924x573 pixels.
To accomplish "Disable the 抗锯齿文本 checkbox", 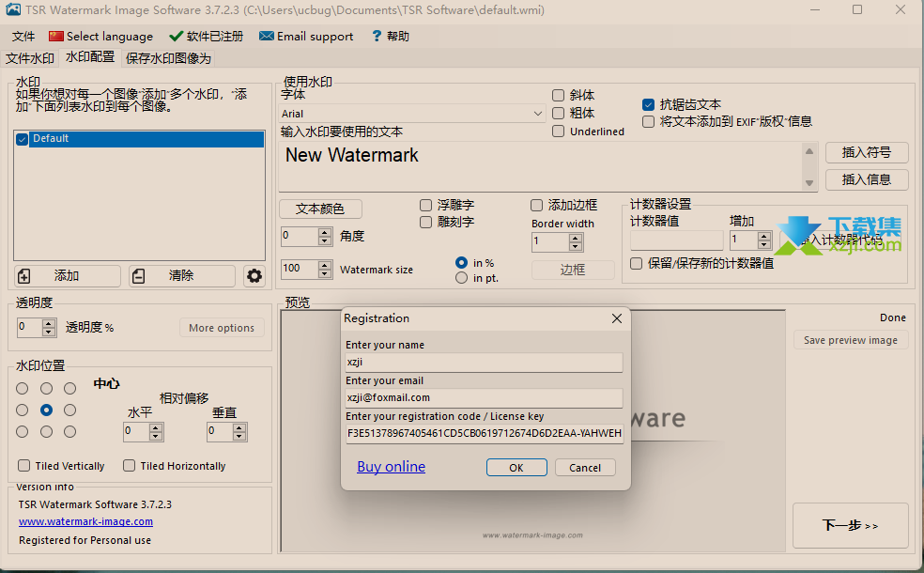I will click(x=648, y=105).
